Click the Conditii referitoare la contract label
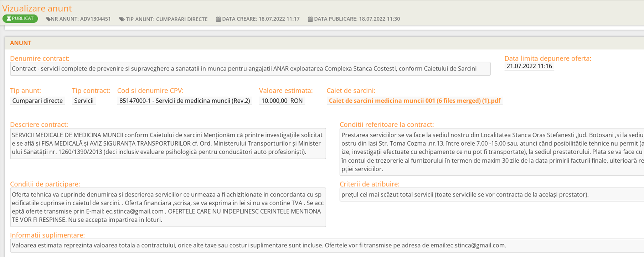This screenshot has width=644, height=257. coord(387,125)
